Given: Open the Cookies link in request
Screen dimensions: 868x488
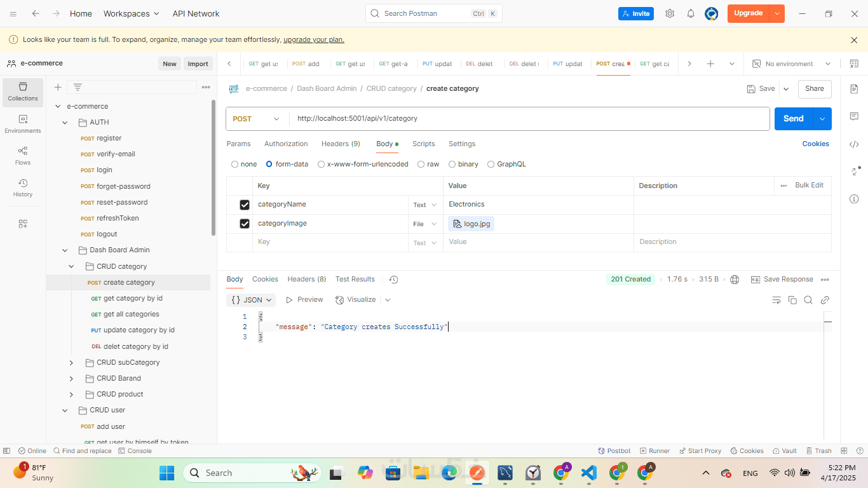Looking at the screenshot, I should (x=816, y=144).
